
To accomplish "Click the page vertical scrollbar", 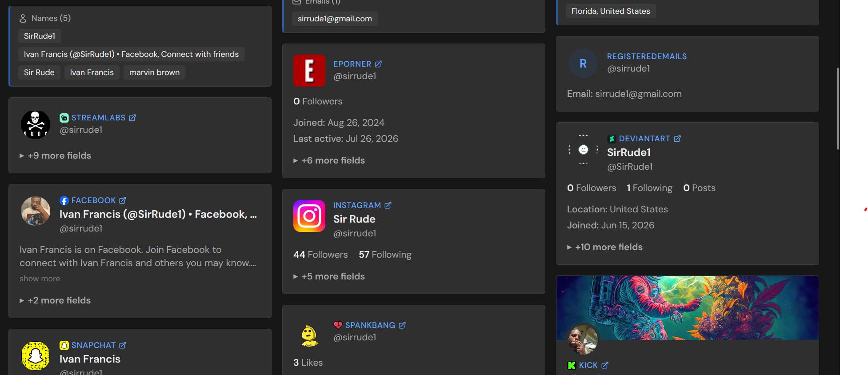I will pos(838,108).
